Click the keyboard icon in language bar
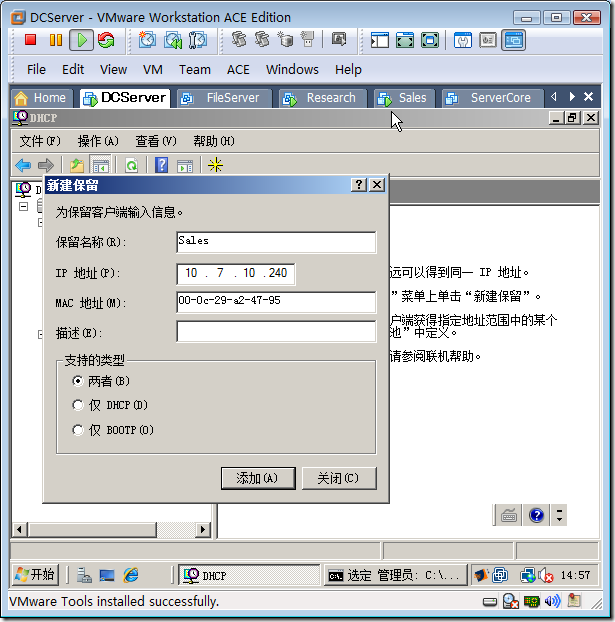The width and height of the screenshot is (615, 622). (x=509, y=515)
